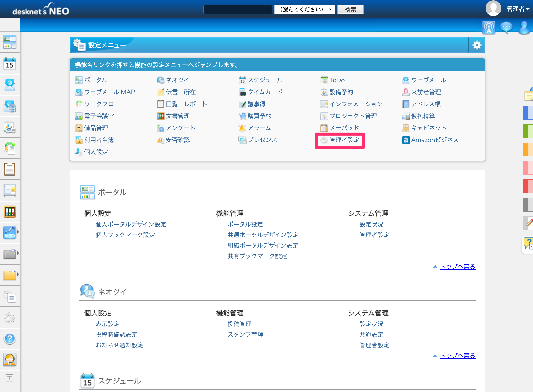Click トップへ戻る link in Portal section
This screenshot has width=533, height=392.
[x=458, y=266]
